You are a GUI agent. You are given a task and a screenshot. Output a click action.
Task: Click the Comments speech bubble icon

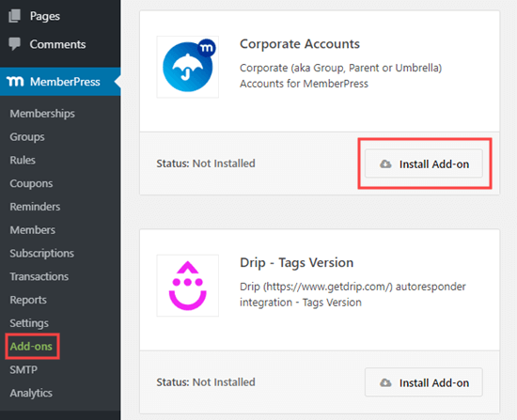pyautogui.click(x=14, y=44)
